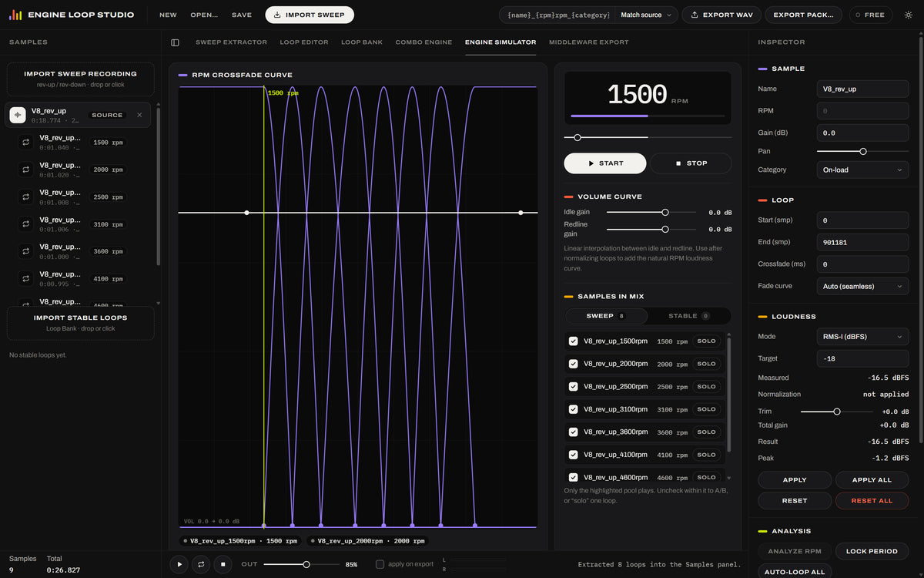This screenshot has height=578, width=924.
Task: Toggle the light/dark theme sun icon
Action: pos(907,15)
